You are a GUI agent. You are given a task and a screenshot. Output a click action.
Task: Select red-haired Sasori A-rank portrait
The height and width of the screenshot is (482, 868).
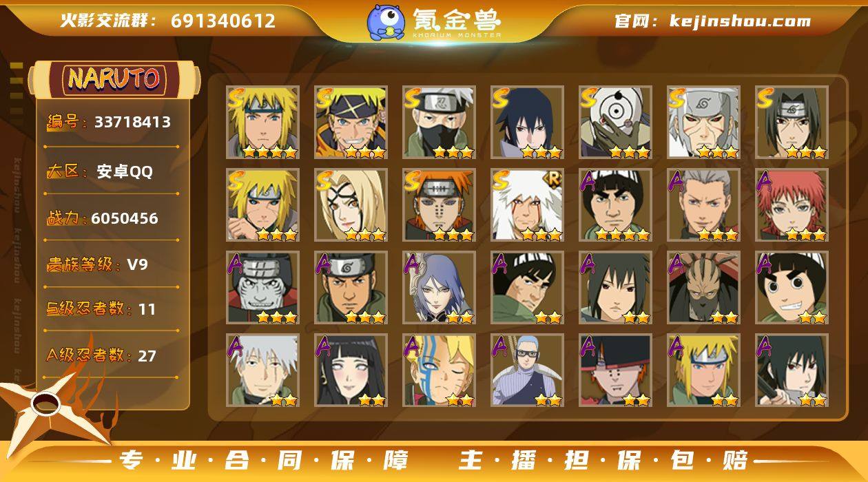pyautogui.click(x=792, y=205)
